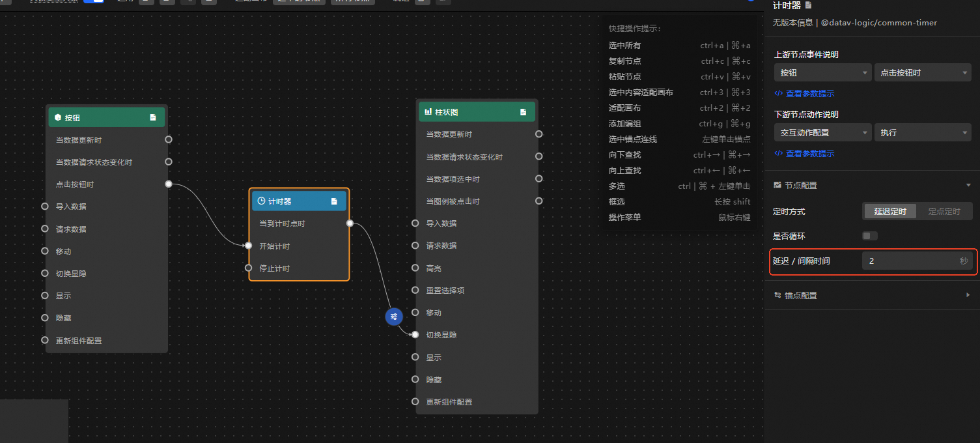Click the 请求数据 anchor on the 柱状图 node
This screenshot has width=980, height=443.
click(415, 246)
